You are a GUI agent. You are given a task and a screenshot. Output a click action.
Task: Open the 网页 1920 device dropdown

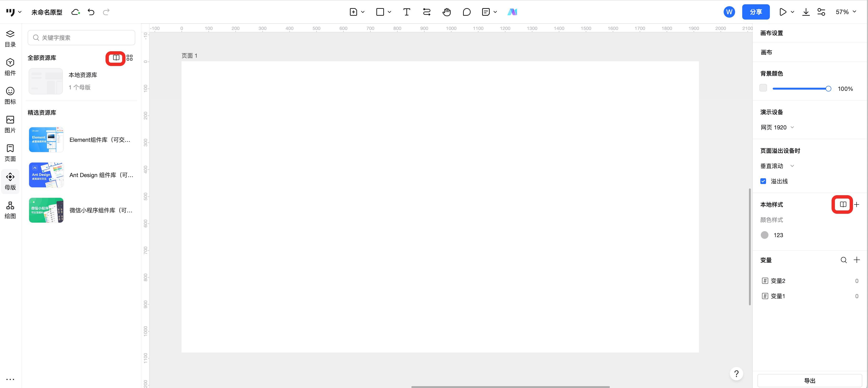777,128
